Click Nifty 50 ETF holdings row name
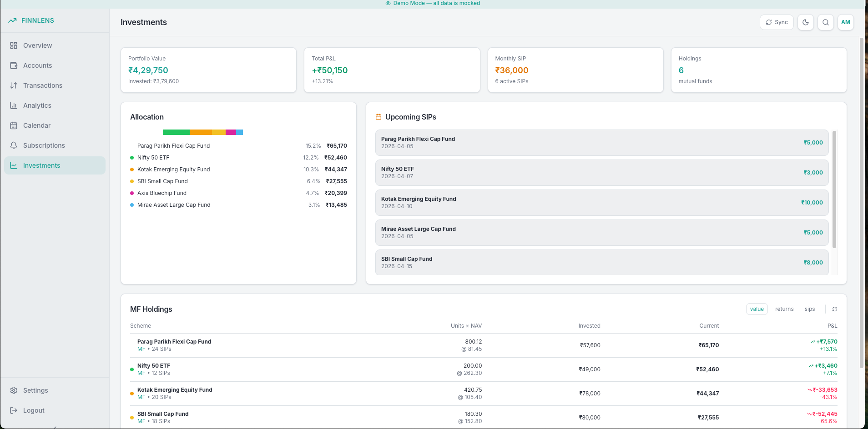868x429 pixels. 154,366
